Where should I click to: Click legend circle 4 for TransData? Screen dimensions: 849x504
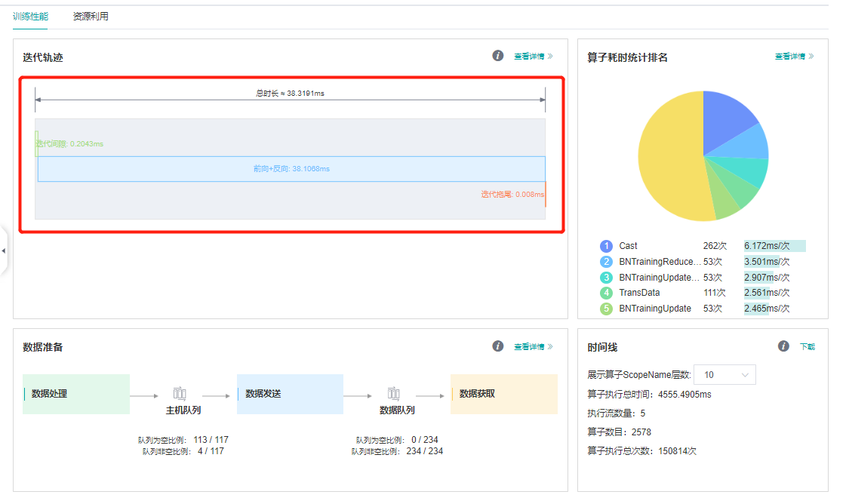pos(606,293)
